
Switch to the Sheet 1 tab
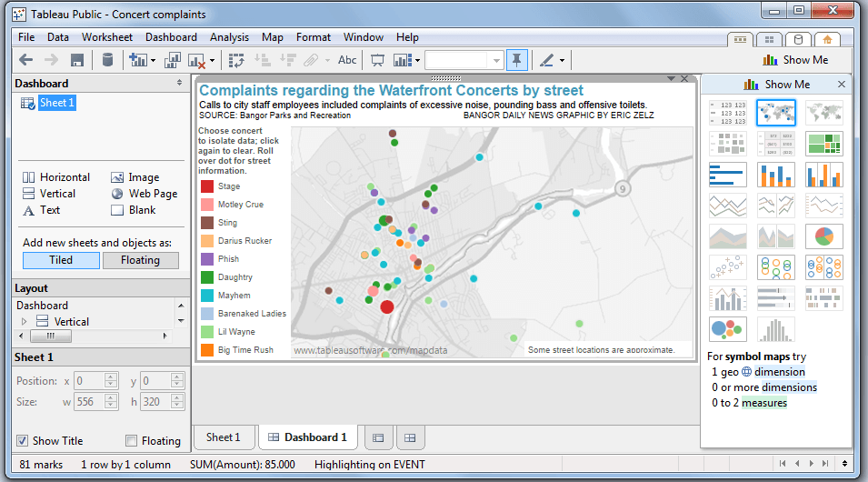[224, 437]
